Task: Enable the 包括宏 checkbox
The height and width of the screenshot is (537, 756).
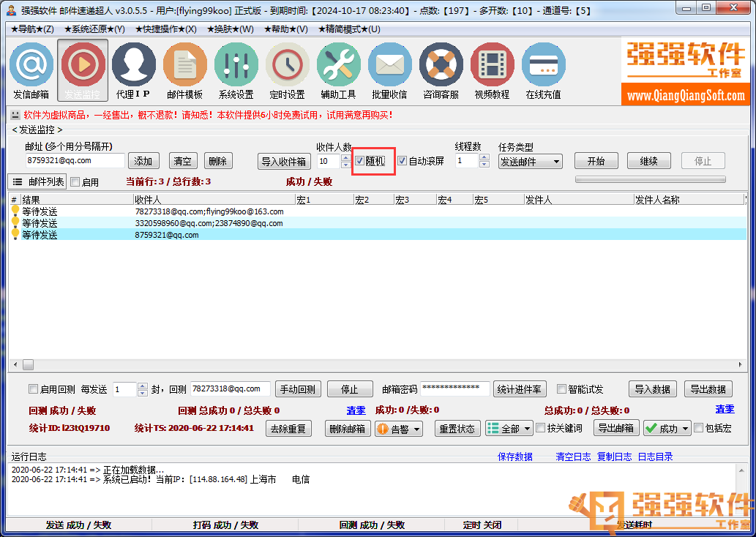Action: tap(699, 428)
